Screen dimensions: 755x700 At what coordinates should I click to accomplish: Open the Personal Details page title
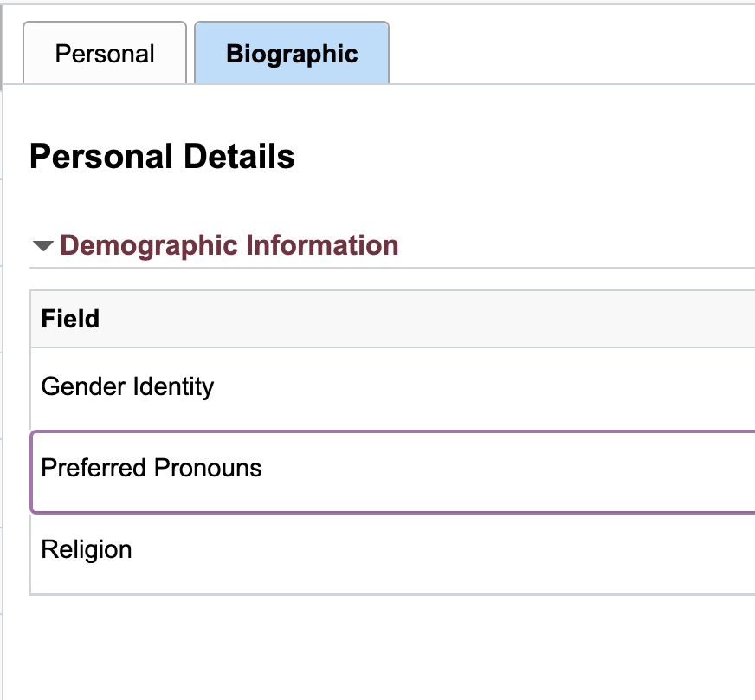tap(162, 157)
